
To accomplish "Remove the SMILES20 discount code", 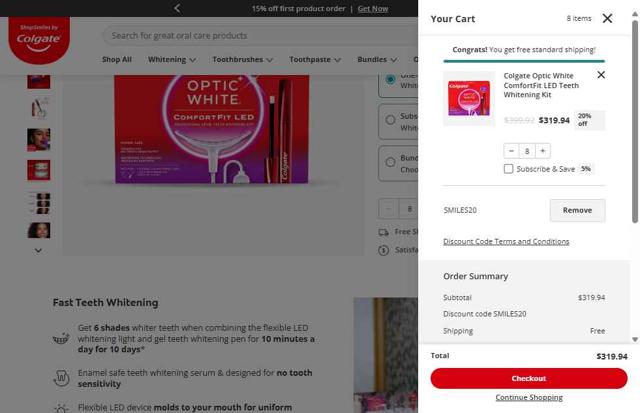I will [x=577, y=211].
